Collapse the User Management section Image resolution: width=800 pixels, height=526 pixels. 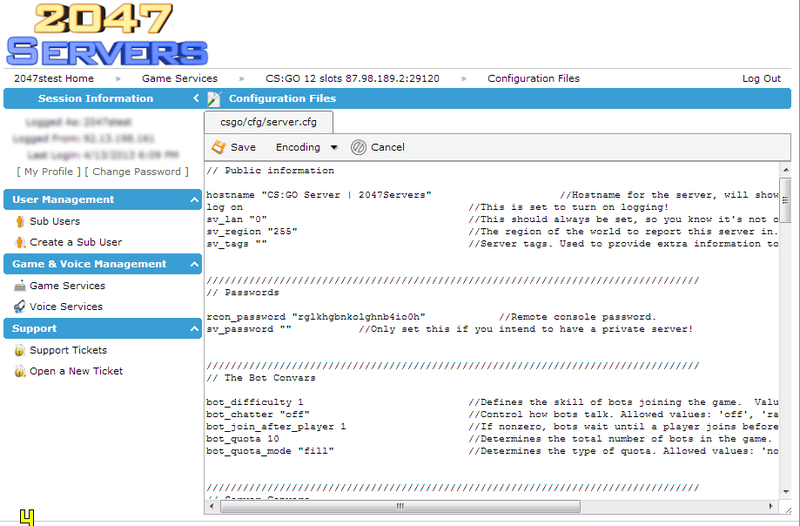(194, 199)
